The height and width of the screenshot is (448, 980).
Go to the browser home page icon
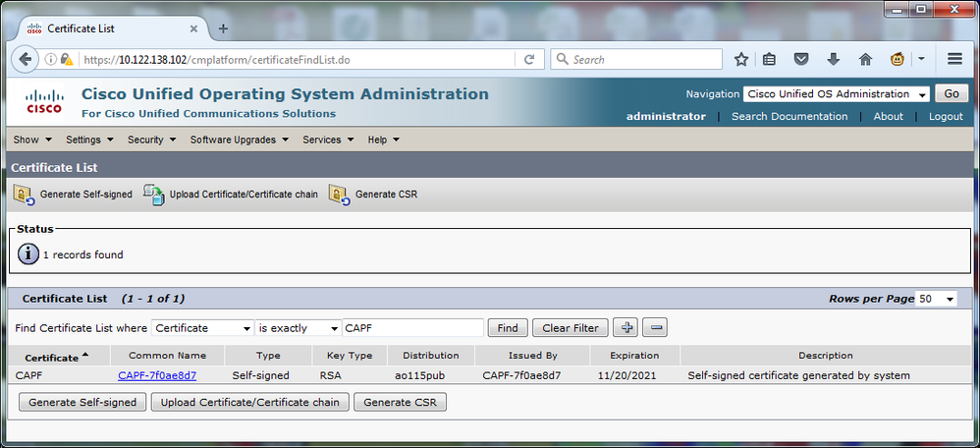click(866, 60)
